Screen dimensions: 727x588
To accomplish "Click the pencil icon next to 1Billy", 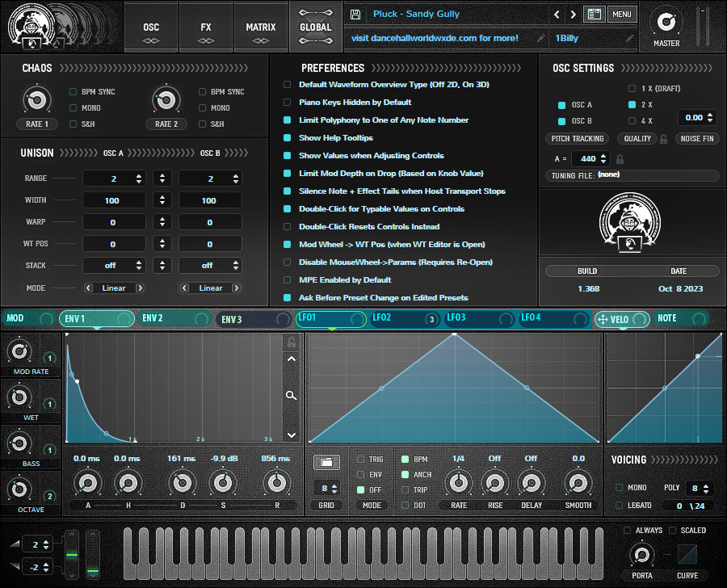I will [629, 38].
